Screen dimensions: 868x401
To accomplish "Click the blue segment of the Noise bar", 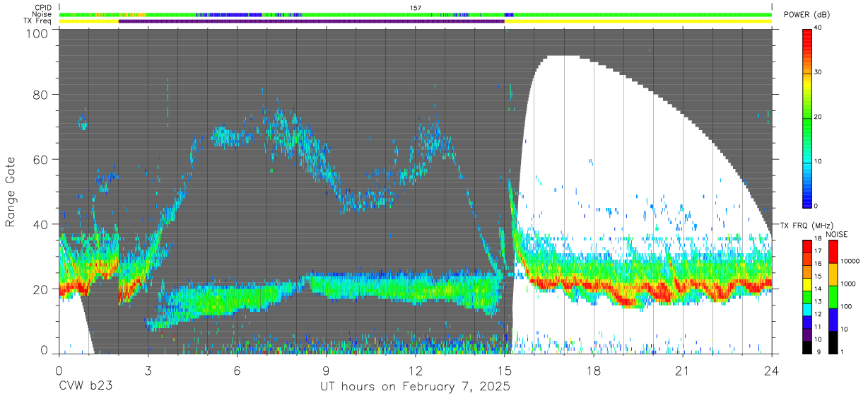I will pyautogui.click(x=228, y=14).
